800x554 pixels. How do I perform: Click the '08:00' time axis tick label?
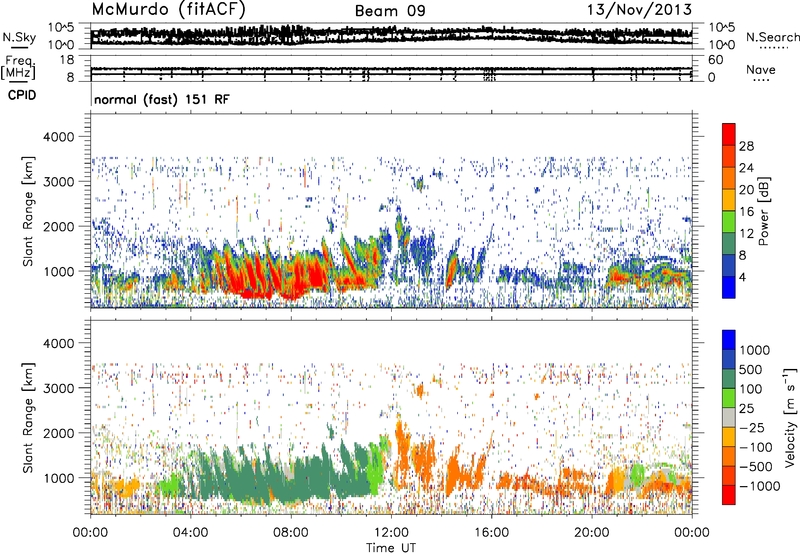[290, 533]
